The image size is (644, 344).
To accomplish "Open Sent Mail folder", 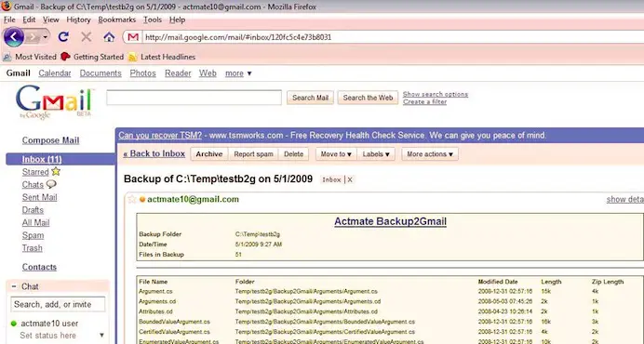I will click(39, 197).
